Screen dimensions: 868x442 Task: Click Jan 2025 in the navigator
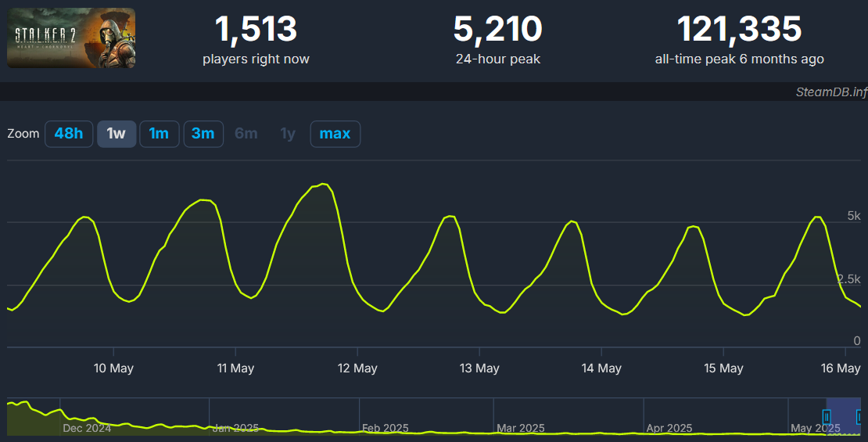pyautogui.click(x=236, y=428)
